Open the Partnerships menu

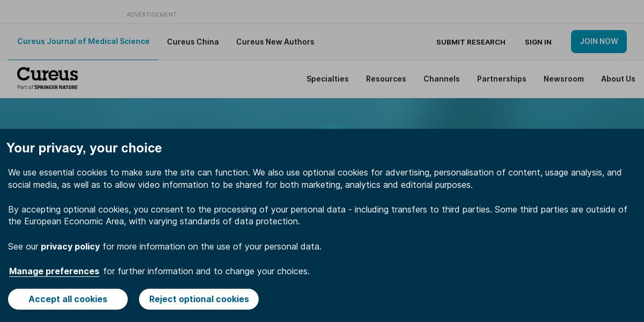(502, 79)
